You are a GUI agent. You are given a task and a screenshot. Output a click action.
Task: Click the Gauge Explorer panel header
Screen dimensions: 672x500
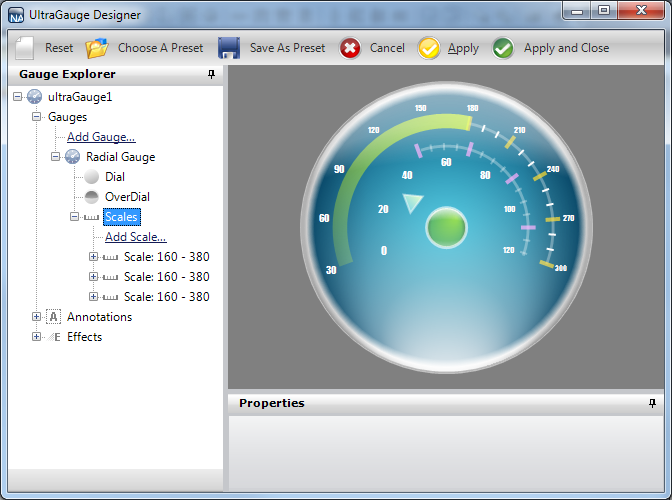pos(116,75)
